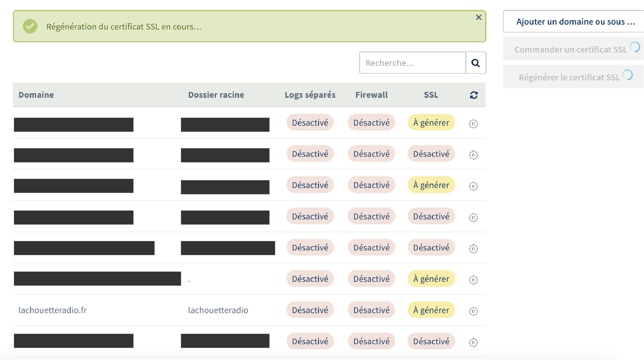
Task: Click À générer SSL badge in first row
Action: coord(431,122)
